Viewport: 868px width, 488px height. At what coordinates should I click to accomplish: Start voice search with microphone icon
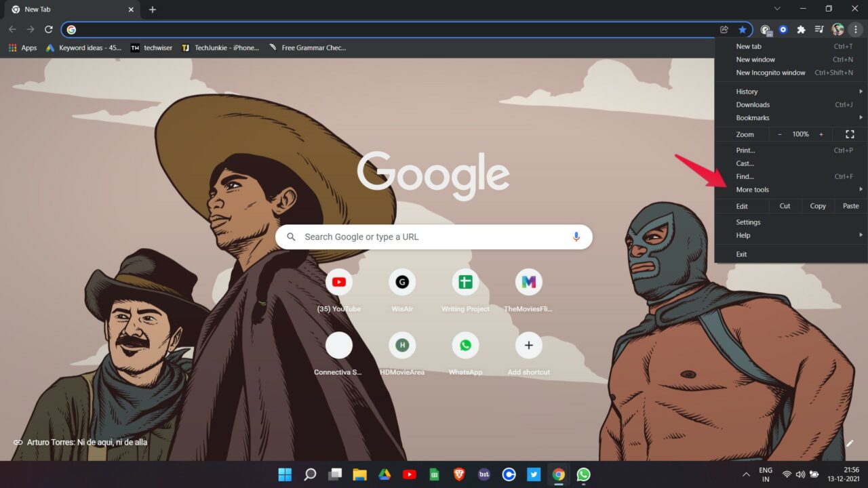(x=576, y=237)
